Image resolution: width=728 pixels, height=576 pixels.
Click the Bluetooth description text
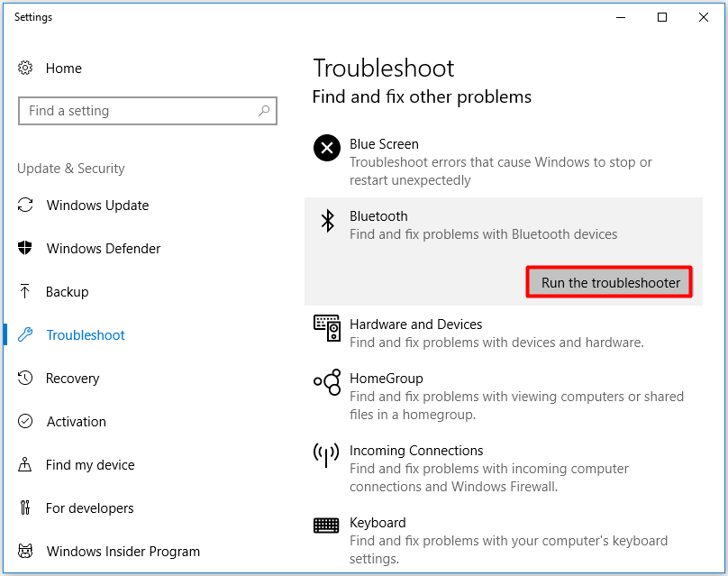coord(483,234)
